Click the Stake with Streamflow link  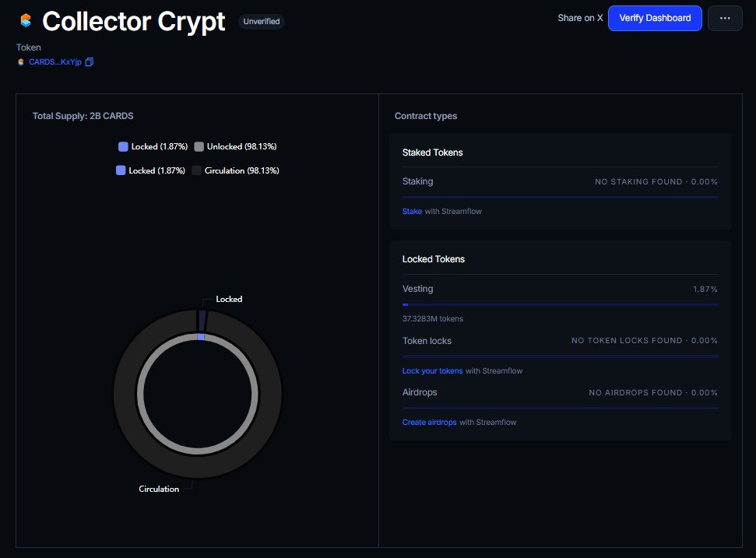click(412, 211)
